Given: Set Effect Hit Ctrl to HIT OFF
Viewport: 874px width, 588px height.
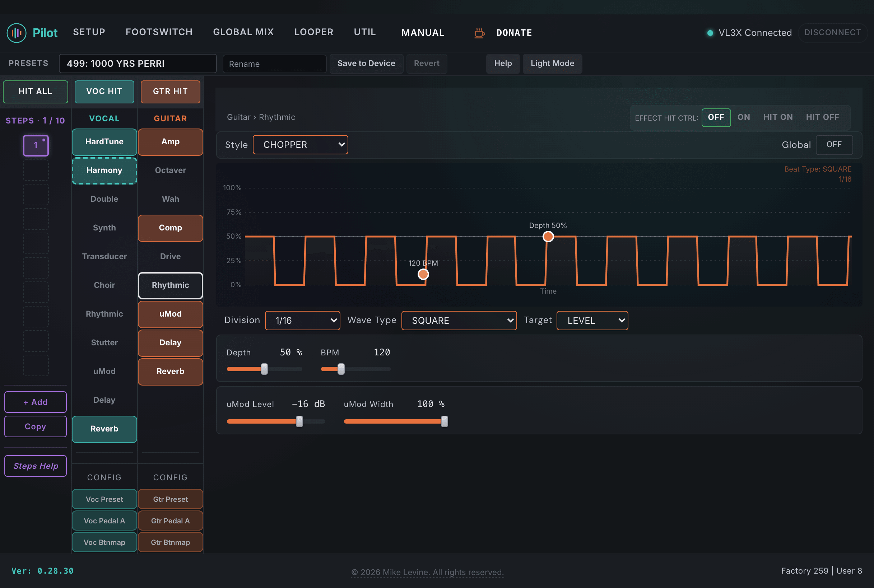Looking at the screenshot, I should [822, 117].
